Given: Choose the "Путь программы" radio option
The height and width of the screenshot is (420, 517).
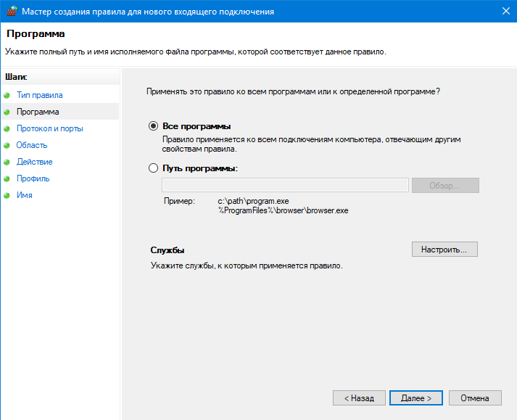Looking at the screenshot, I should pos(153,168).
